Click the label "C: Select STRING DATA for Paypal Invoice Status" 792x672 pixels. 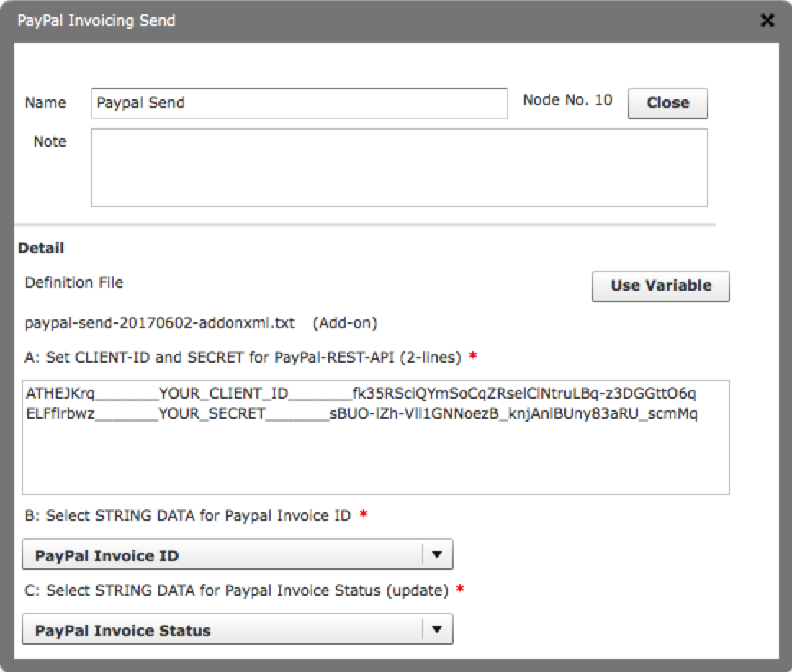[x=237, y=591]
